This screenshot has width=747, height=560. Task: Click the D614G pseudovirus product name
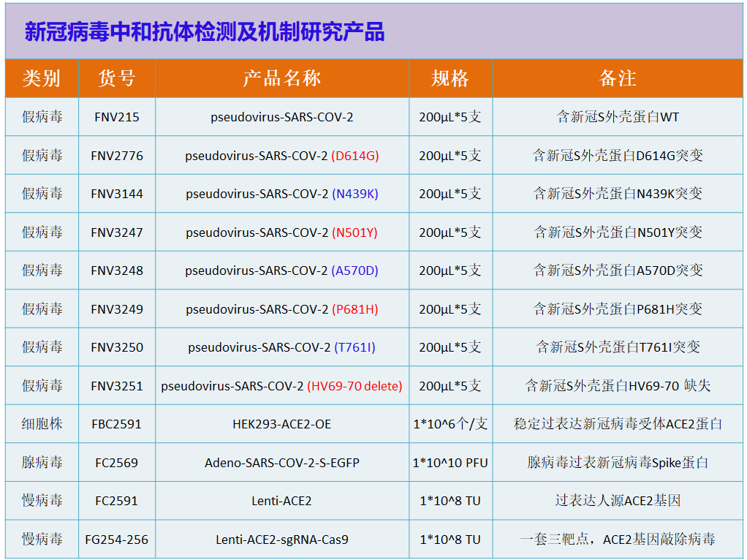pos(282,156)
